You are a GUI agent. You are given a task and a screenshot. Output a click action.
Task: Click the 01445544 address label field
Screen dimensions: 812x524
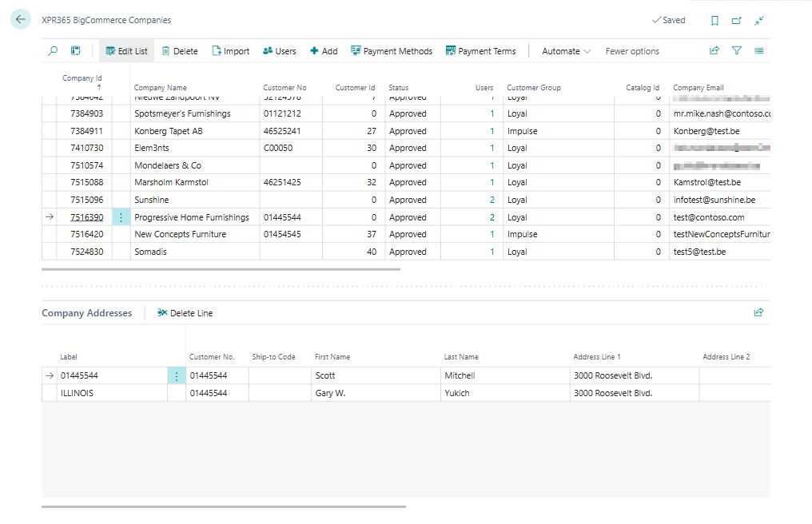click(x=112, y=376)
